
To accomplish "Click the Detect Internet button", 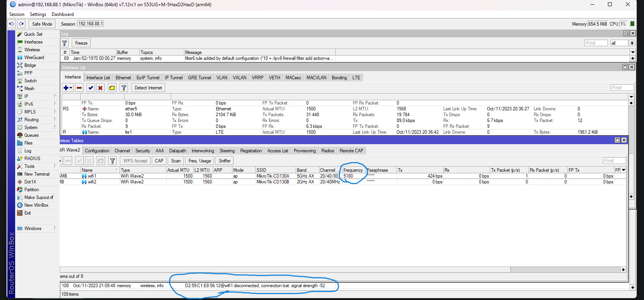I will coord(148,88).
